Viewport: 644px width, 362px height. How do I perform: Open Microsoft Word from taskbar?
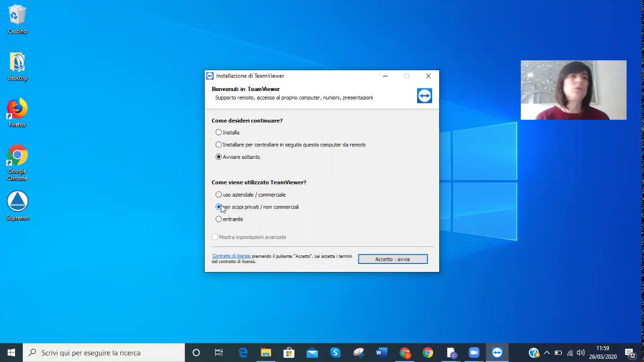382,352
